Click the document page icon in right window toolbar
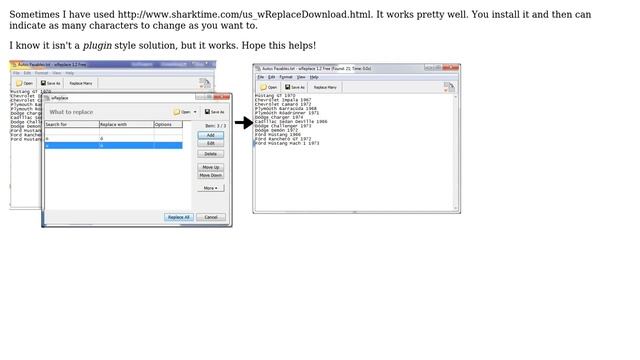Screen dimensions: 640x360 tap(449, 87)
